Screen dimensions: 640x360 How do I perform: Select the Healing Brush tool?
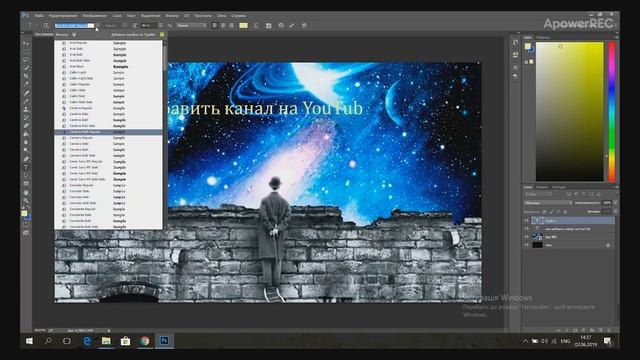pos(27,93)
